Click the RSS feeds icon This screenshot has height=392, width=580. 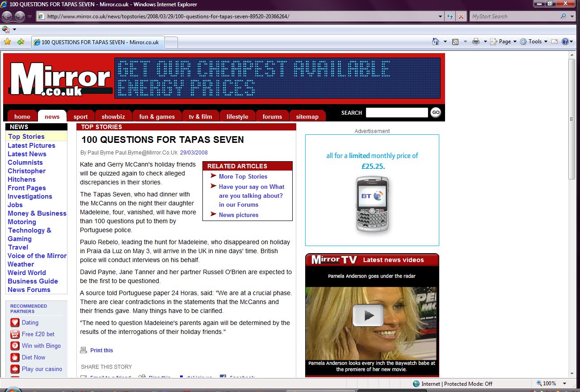pyautogui.click(x=455, y=42)
